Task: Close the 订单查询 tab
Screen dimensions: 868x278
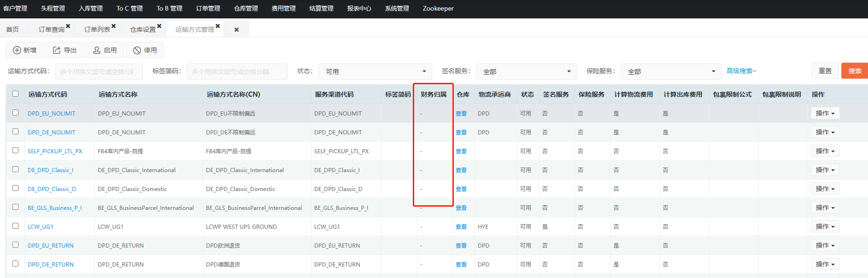Action: click(68, 26)
